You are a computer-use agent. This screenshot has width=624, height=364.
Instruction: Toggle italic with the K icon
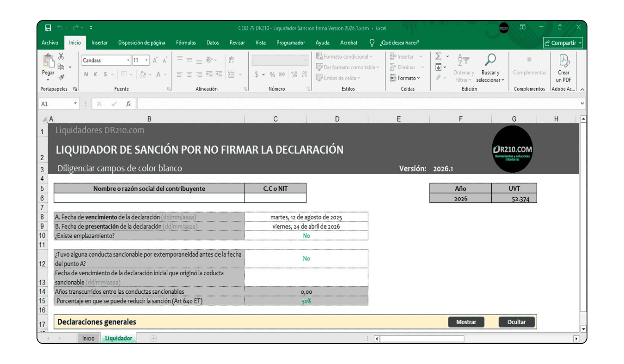pos(95,74)
